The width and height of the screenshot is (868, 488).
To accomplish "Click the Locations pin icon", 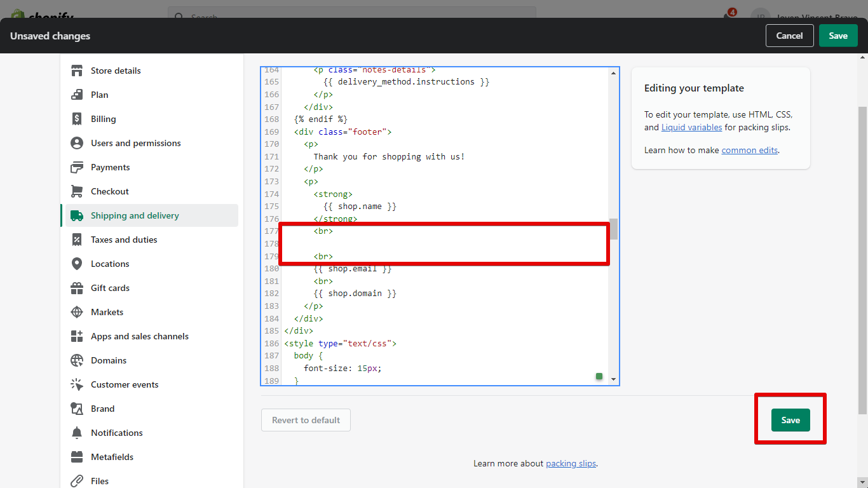I will tap(77, 264).
